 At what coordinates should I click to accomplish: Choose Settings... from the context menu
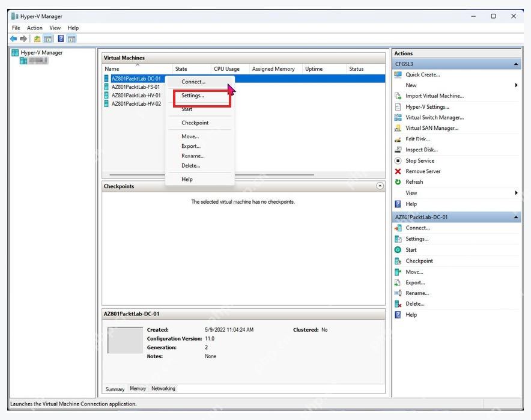point(200,96)
